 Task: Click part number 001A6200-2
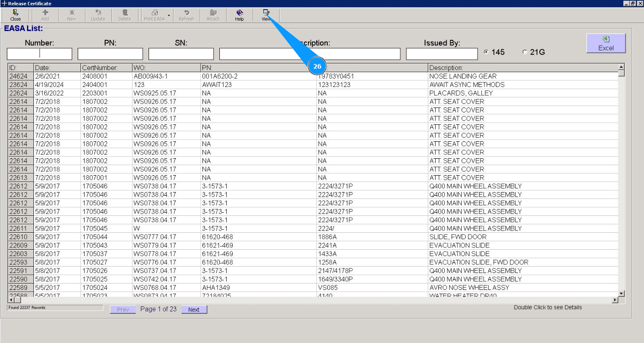click(220, 76)
